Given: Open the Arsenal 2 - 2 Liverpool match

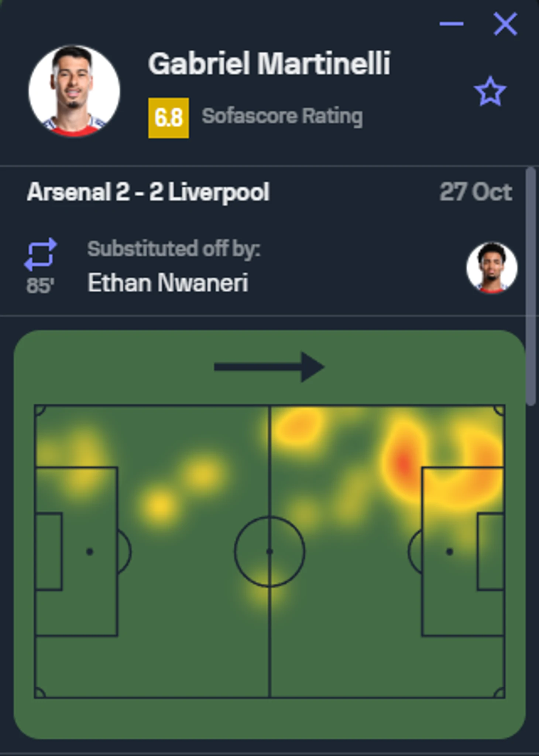Looking at the screenshot, I should 148,192.
